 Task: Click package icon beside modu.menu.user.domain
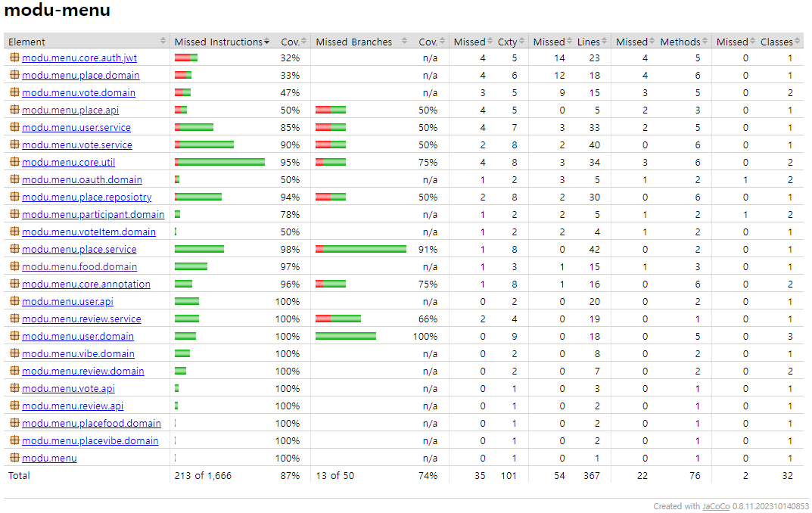[x=14, y=336]
